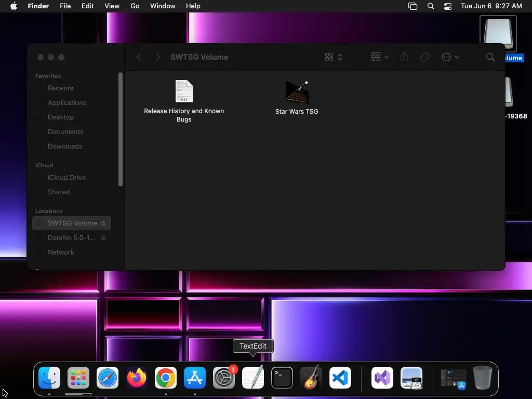Open the File menu
This screenshot has width=532, height=399.
tap(65, 6)
